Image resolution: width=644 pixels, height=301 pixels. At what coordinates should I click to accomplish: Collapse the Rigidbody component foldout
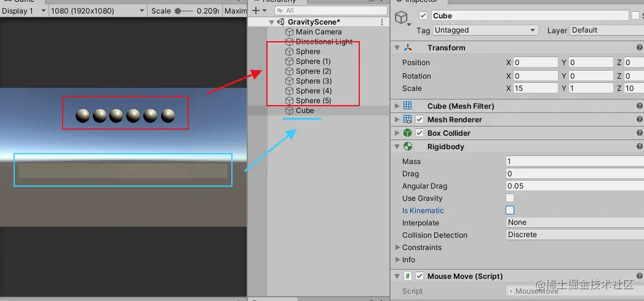(397, 146)
